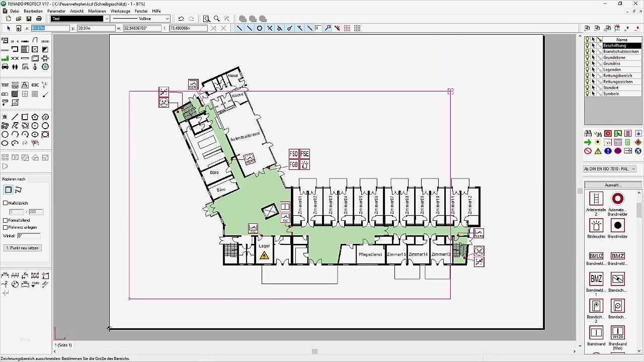644x362 pixels.
Task: Click the magnifier zoom icon
Action: pyautogui.click(x=217, y=19)
